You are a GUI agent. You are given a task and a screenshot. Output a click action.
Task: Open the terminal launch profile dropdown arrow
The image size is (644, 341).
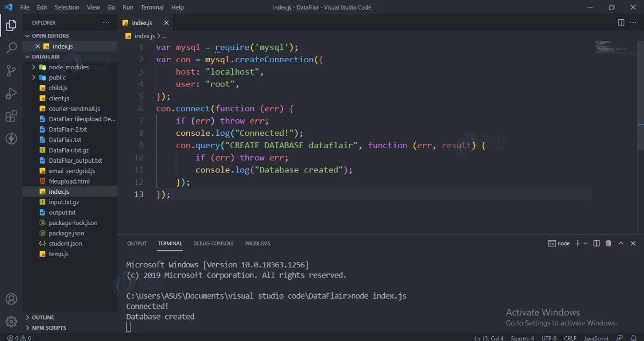point(586,243)
